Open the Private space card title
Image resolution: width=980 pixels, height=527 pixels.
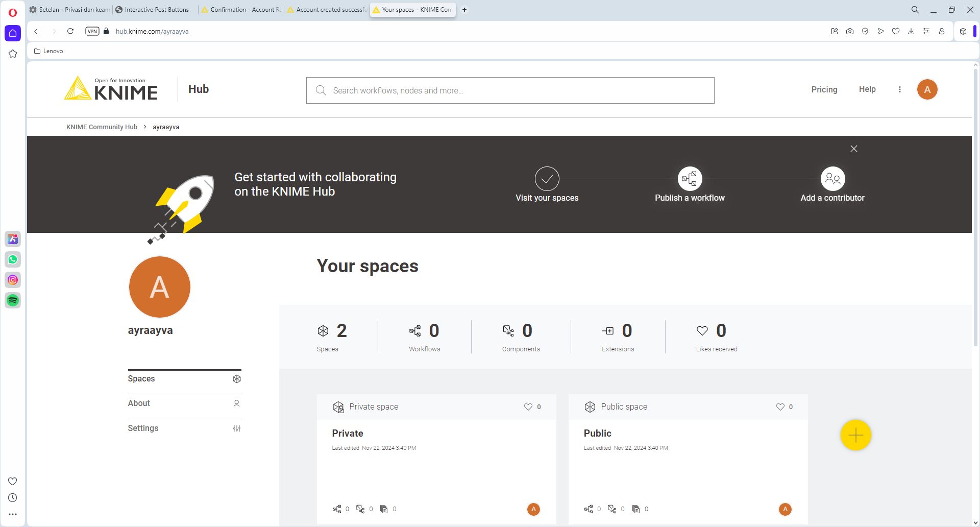click(348, 433)
